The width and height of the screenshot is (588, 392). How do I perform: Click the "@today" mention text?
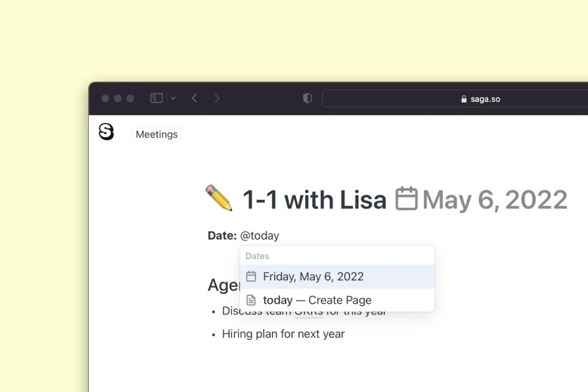click(x=259, y=236)
